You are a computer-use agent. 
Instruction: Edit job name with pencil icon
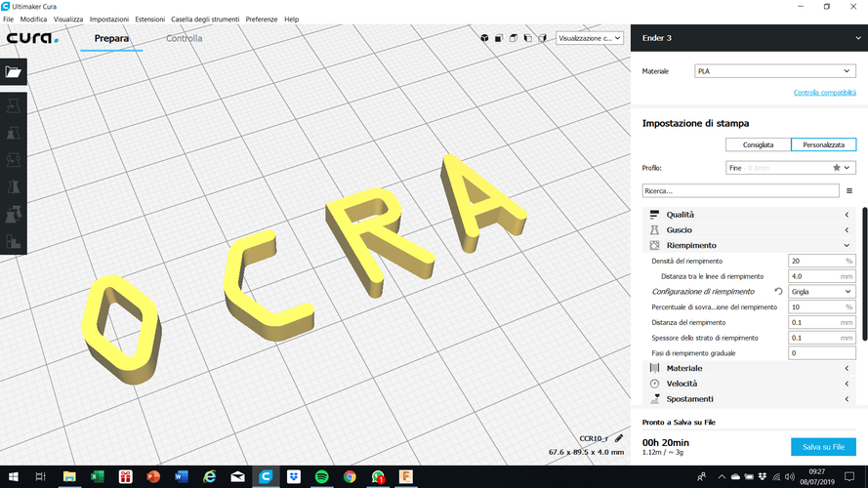(619, 438)
